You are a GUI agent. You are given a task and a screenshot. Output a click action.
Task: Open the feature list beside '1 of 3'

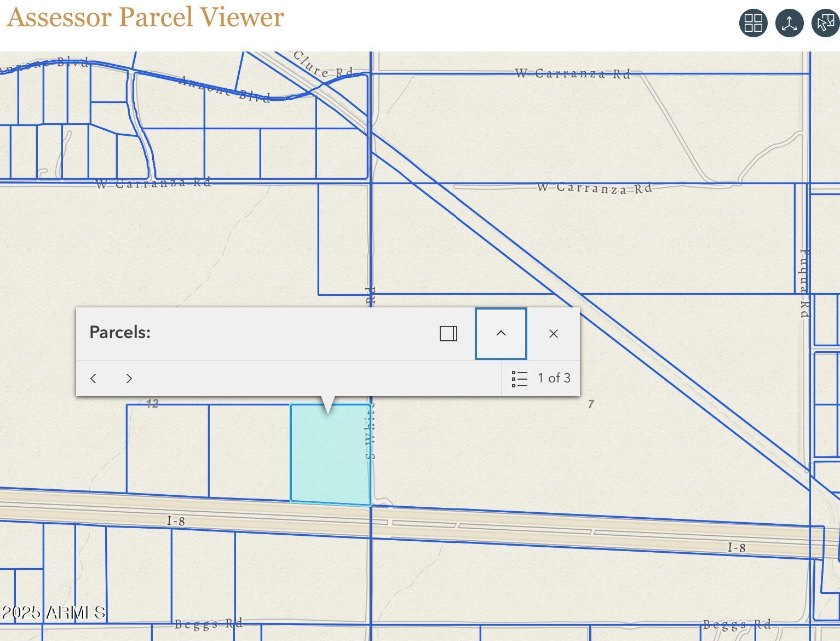tap(518, 378)
